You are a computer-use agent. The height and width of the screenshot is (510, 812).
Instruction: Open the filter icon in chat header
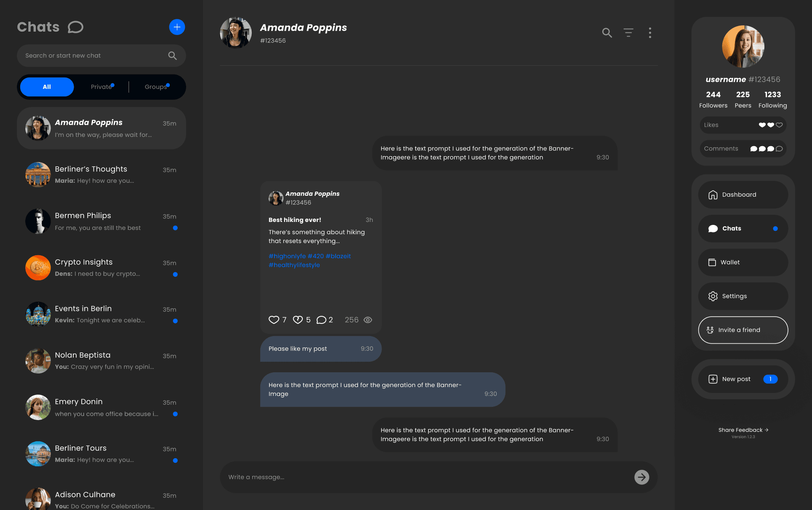[x=628, y=32]
